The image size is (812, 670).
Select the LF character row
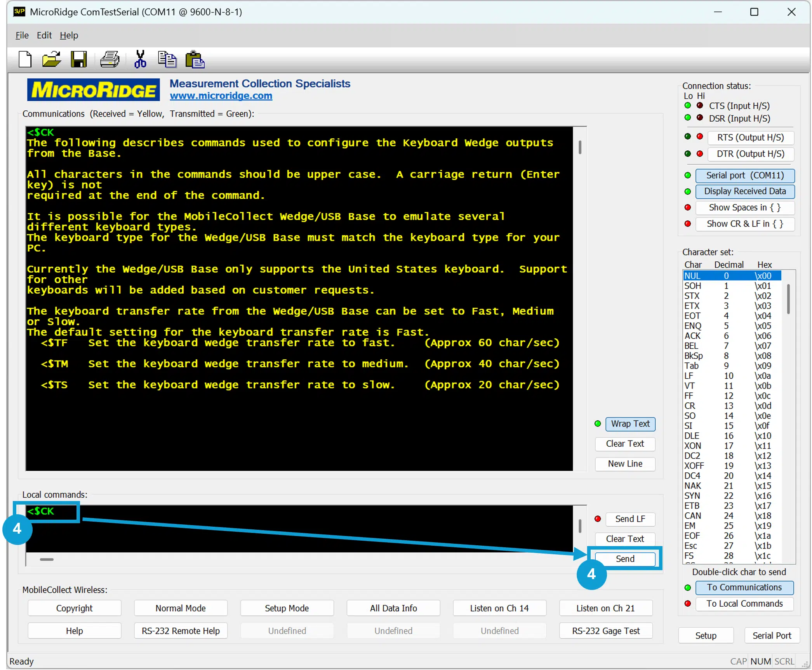732,376
